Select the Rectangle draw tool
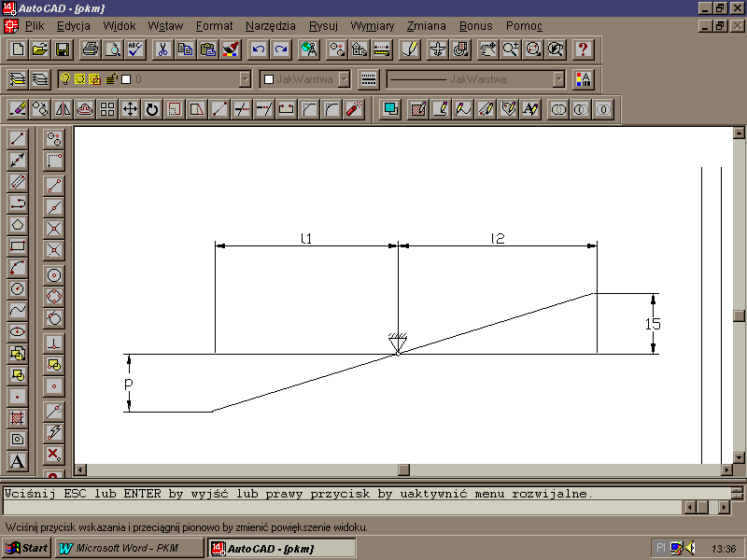The width and height of the screenshot is (747, 560). (x=18, y=246)
